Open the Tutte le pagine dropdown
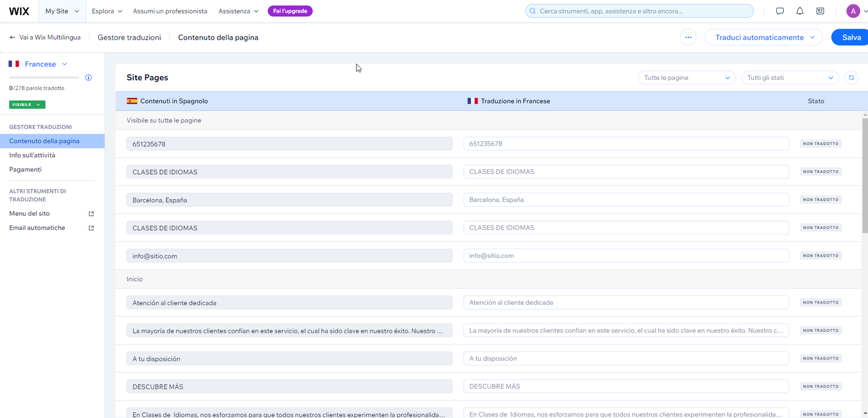The width and height of the screenshot is (868, 418). [x=686, y=78]
